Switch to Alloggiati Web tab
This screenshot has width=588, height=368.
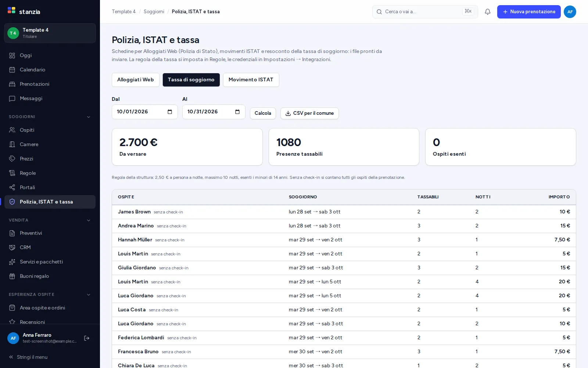tap(136, 80)
